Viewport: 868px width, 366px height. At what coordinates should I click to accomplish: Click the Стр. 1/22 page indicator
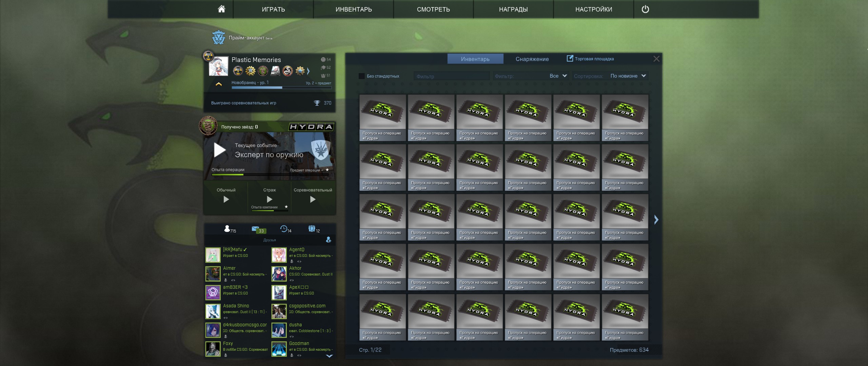(370, 350)
